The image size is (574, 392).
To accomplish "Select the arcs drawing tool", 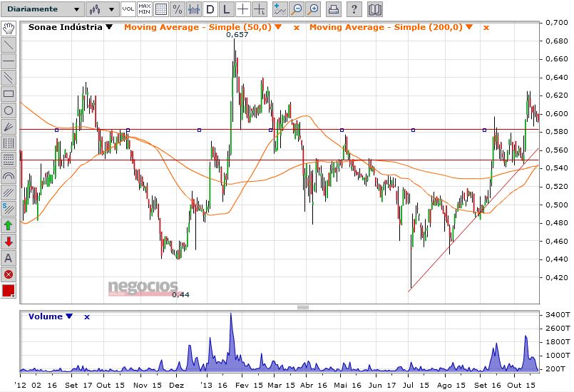I will pyautogui.click(x=9, y=176).
